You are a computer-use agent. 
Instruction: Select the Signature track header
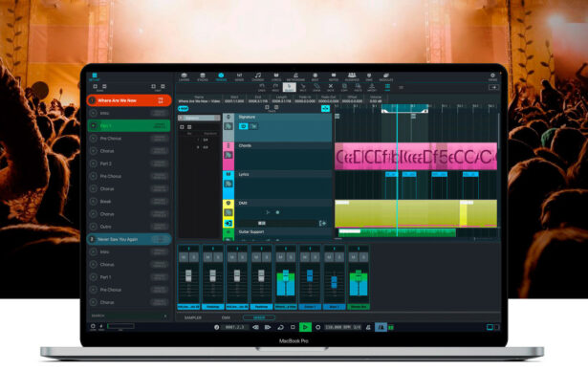(x=283, y=127)
